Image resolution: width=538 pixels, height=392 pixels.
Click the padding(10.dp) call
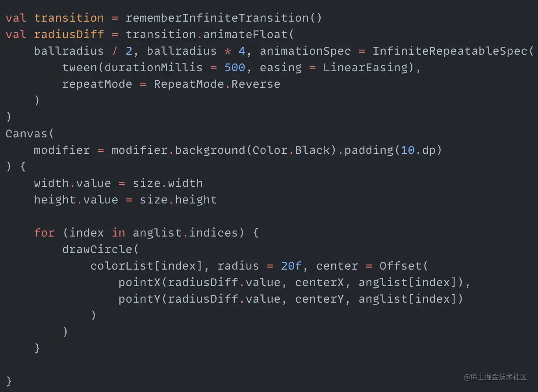[393, 150]
